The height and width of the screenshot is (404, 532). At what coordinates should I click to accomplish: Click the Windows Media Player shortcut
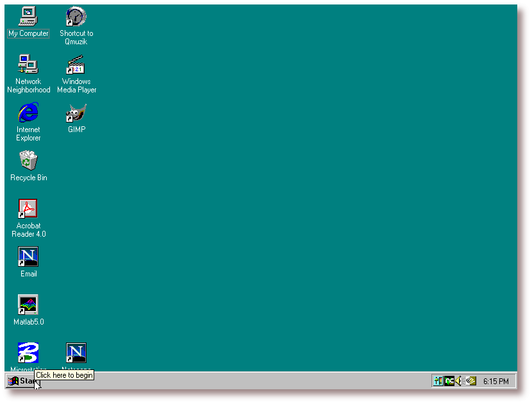[76, 64]
